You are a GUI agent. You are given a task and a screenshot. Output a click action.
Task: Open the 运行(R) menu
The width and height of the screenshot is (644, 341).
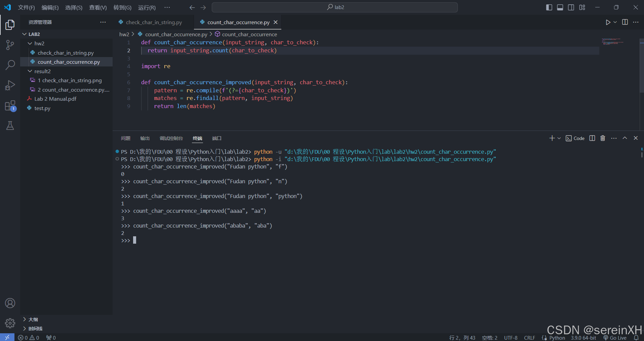pos(147,7)
